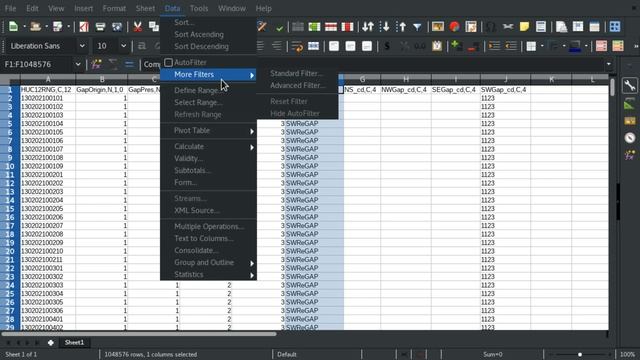Click the Name Box field F1:F1048576

38,64
